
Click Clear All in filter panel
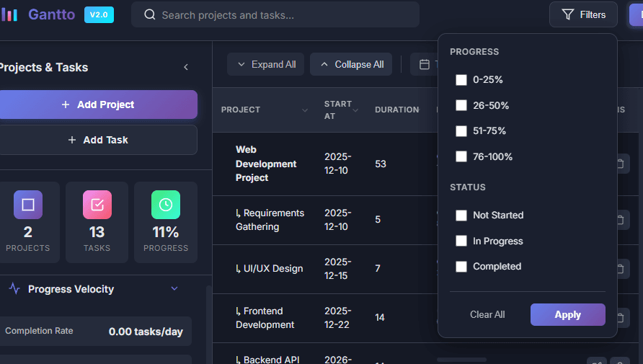pos(487,314)
